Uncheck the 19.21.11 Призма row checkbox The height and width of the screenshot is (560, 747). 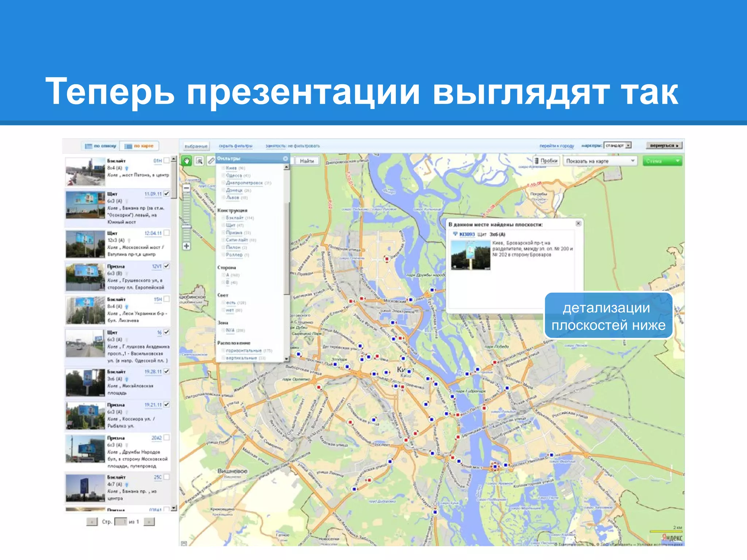pyautogui.click(x=166, y=404)
